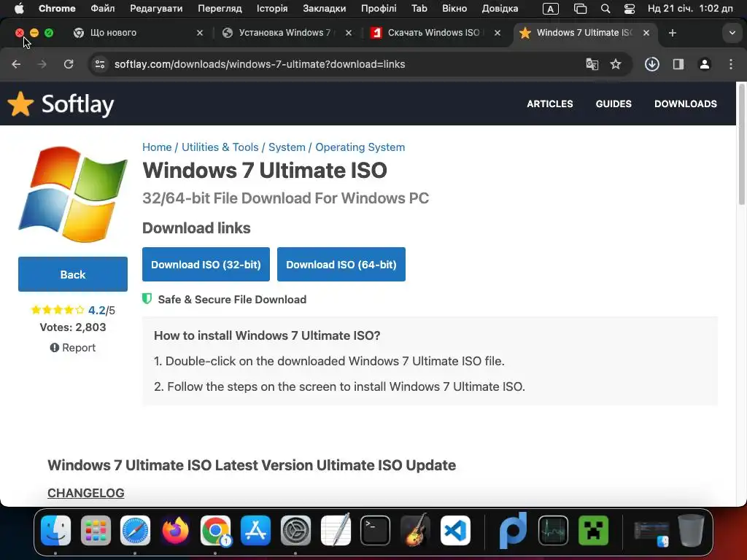The image size is (747, 560).
Task: Reload the current page
Action: point(69,64)
